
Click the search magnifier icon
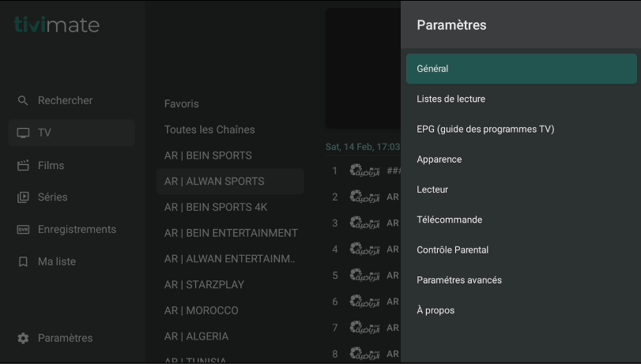point(23,101)
